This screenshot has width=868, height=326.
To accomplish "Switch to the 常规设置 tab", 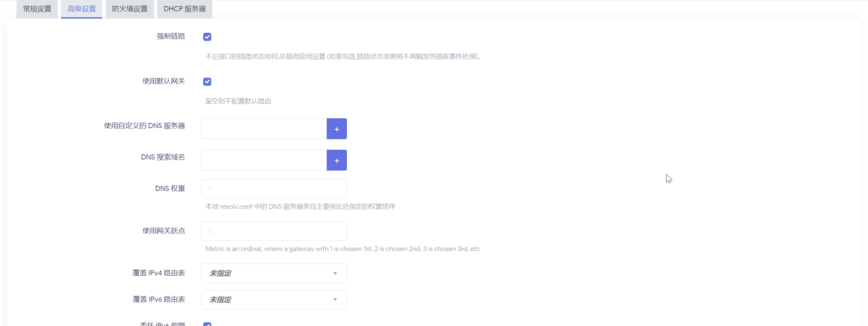I will coord(37,9).
